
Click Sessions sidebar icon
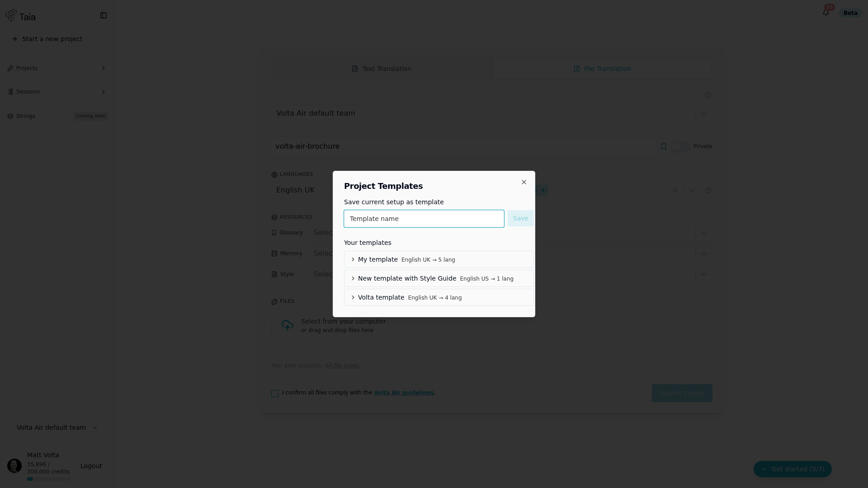coord(10,92)
